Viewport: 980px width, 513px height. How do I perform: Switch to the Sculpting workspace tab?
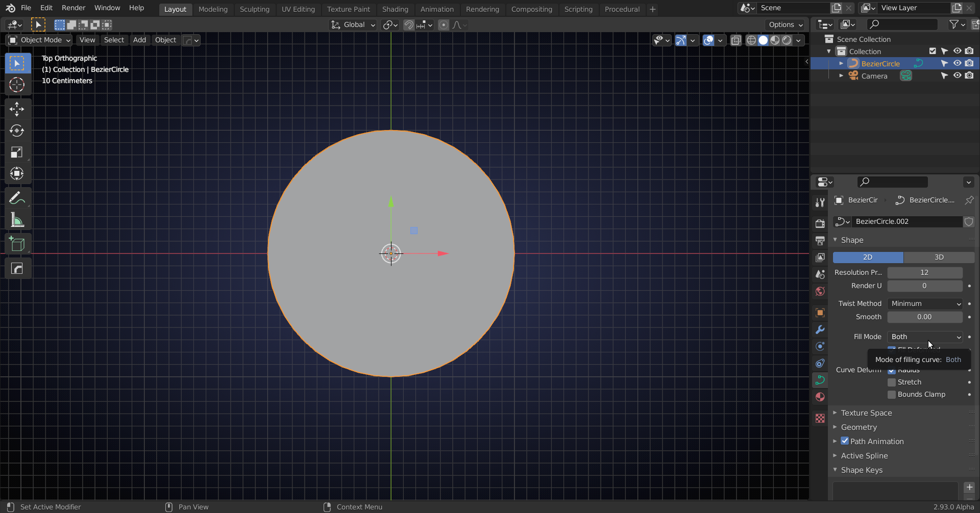(x=254, y=9)
